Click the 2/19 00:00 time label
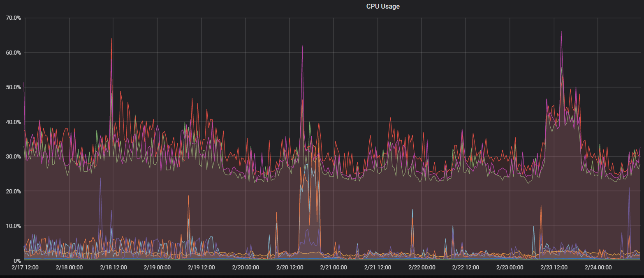644x278 pixels. (157, 267)
